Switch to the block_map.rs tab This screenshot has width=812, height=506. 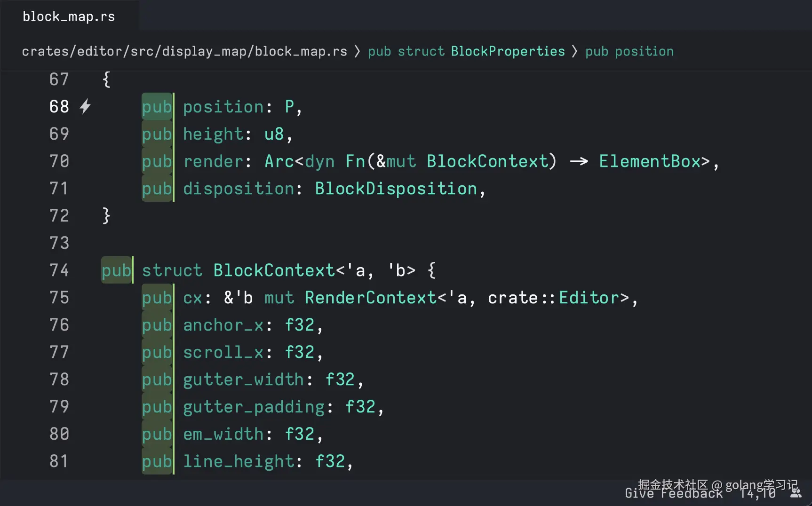69,16
